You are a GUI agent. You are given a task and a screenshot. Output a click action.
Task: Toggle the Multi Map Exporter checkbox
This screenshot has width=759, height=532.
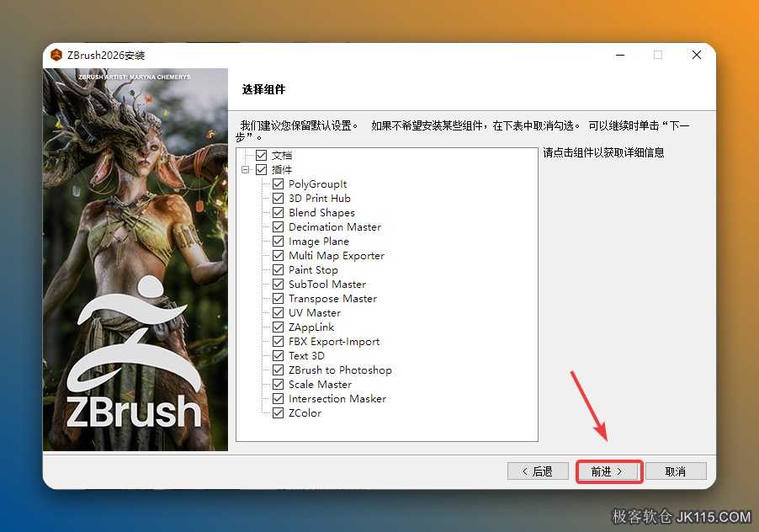[278, 255]
